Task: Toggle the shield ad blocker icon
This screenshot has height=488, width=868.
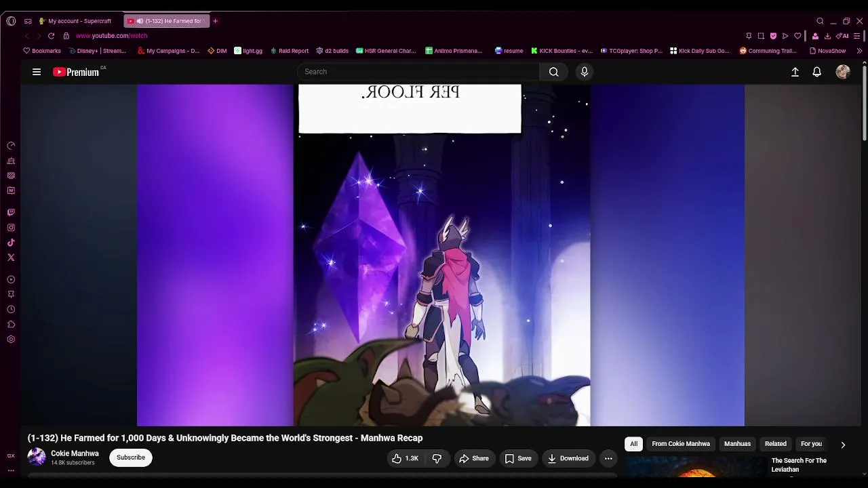Action: [x=773, y=36]
